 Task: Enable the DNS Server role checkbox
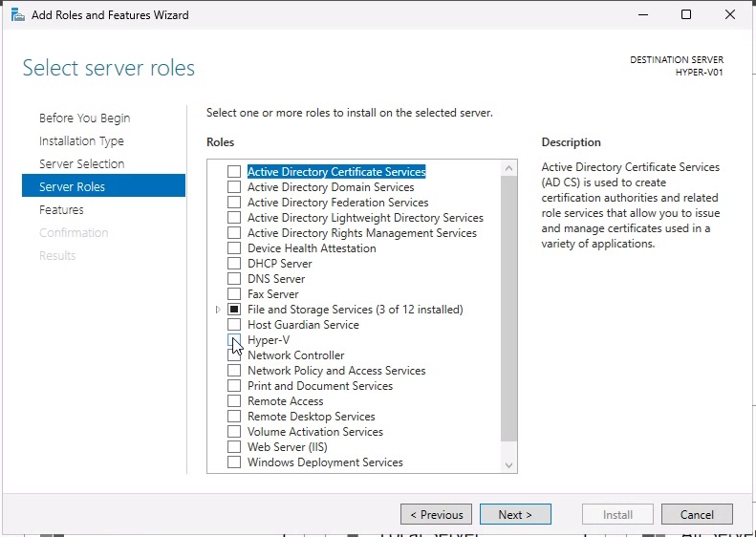(x=234, y=279)
